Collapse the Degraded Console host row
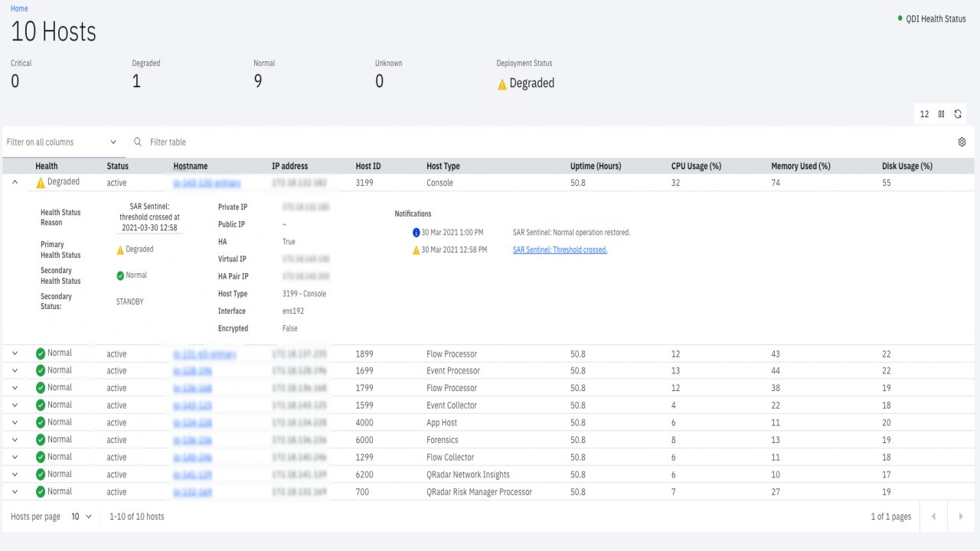 coord(15,182)
